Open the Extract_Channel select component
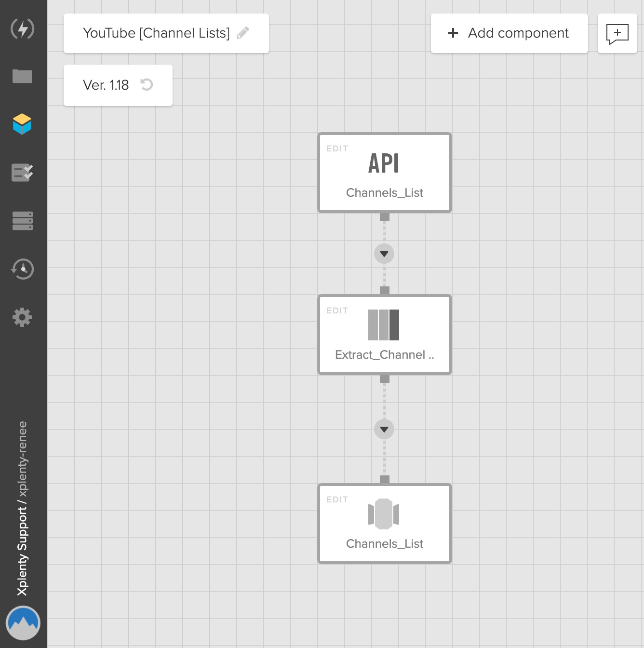 pos(384,335)
